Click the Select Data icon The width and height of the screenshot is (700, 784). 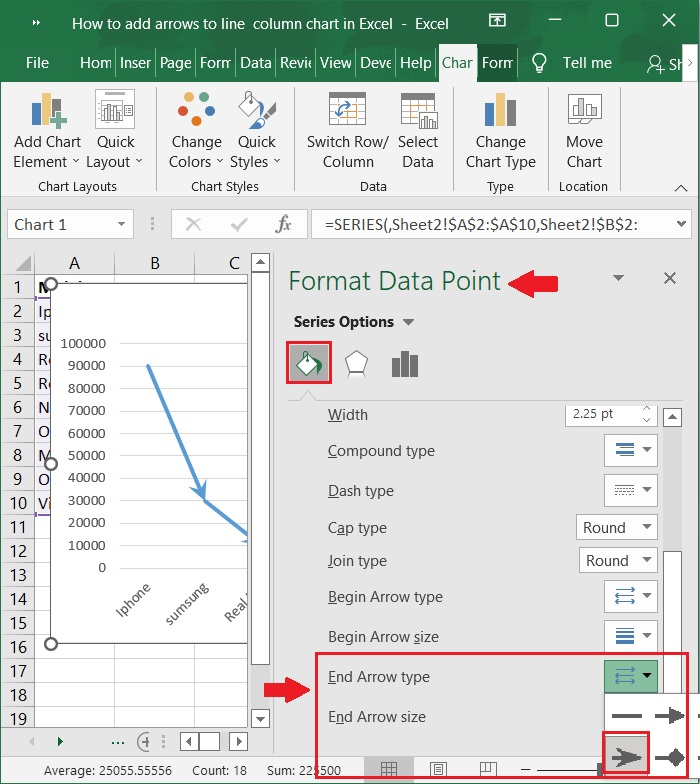point(418,111)
